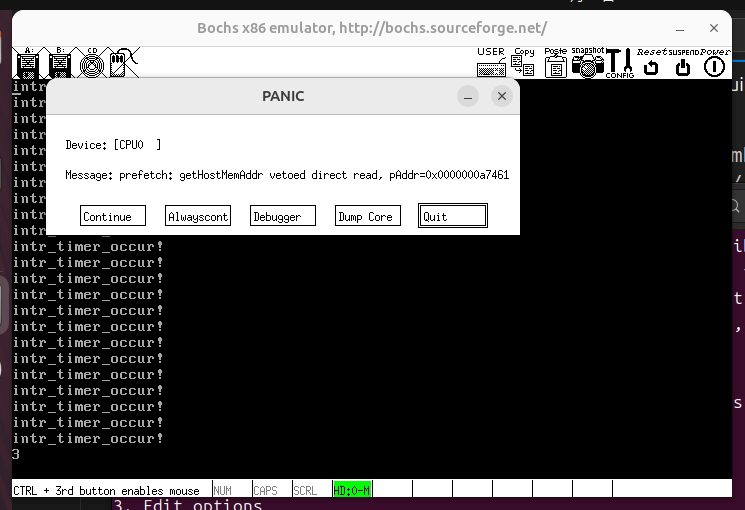Click the Paste toolbar icon
The height and width of the screenshot is (510, 745).
pyautogui.click(x=555, y=62)
